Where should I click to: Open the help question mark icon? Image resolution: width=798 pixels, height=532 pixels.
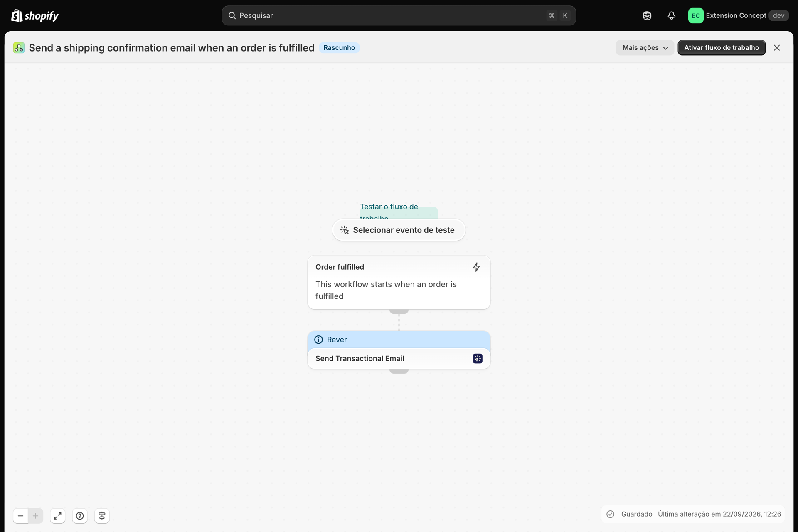pyautogui.click(x=80, y=516)
